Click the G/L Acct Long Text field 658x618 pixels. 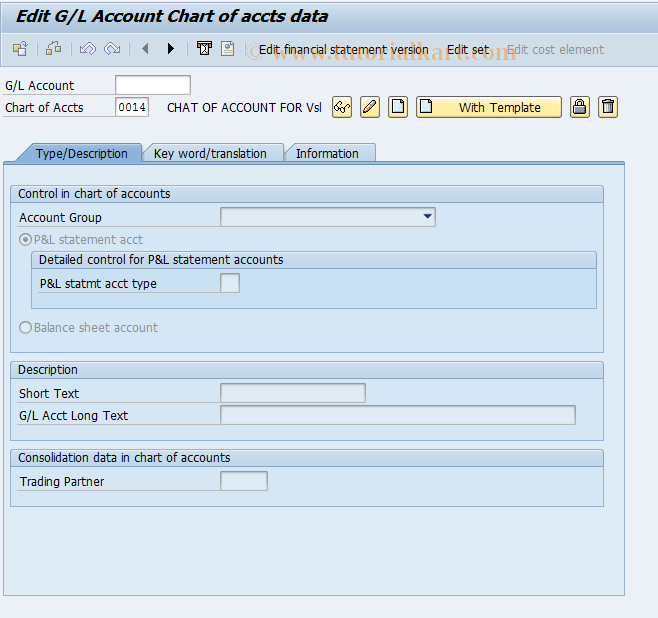click(x=398, y=415)
